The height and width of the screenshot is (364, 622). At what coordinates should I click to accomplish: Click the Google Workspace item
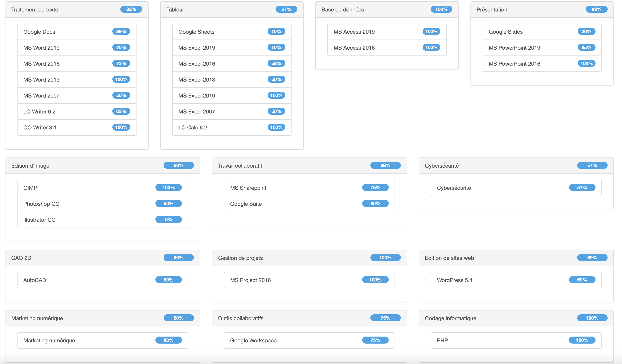pos(309,340)
